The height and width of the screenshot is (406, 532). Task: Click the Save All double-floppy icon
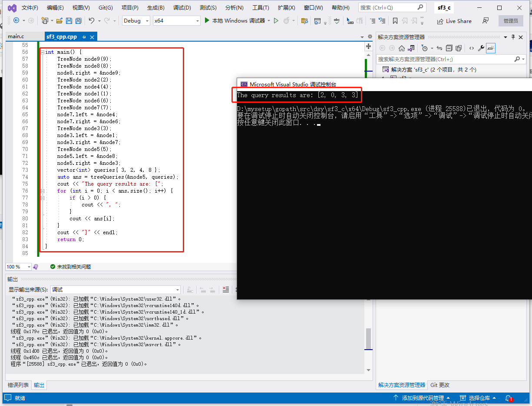pyautogui.click(x=78, y=20)
